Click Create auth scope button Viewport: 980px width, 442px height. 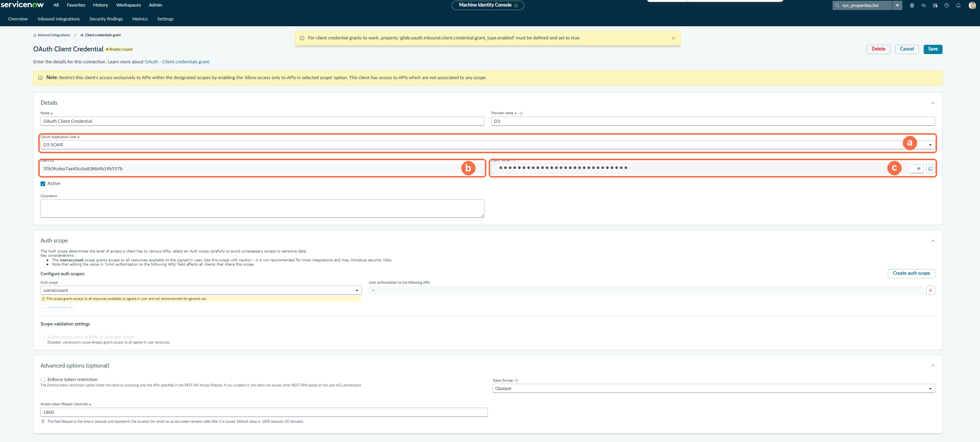coord(911,273)
